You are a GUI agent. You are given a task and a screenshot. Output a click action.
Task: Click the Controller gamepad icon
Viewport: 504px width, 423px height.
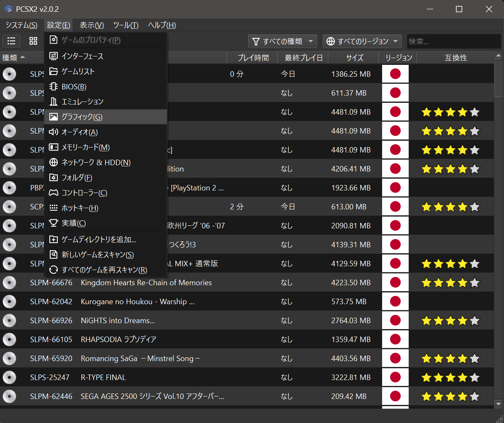[x=54, y=193]
